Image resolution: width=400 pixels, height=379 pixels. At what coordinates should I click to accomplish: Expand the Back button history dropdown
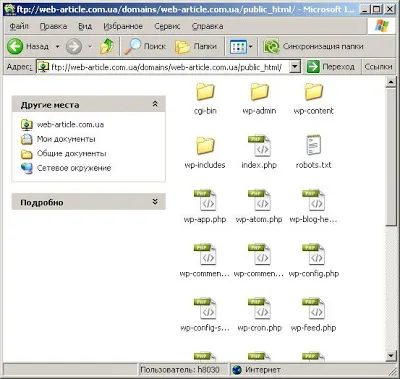[57, 46]
